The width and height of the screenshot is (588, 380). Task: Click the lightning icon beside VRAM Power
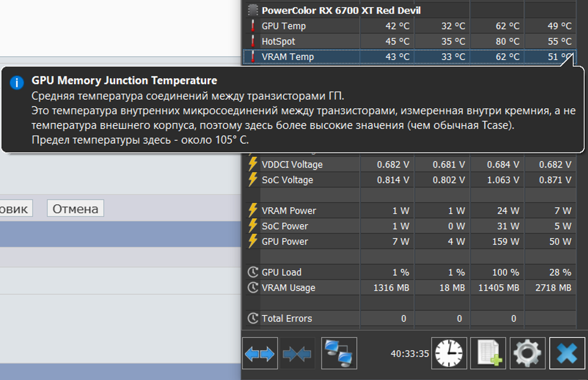(x=252, y=211)
